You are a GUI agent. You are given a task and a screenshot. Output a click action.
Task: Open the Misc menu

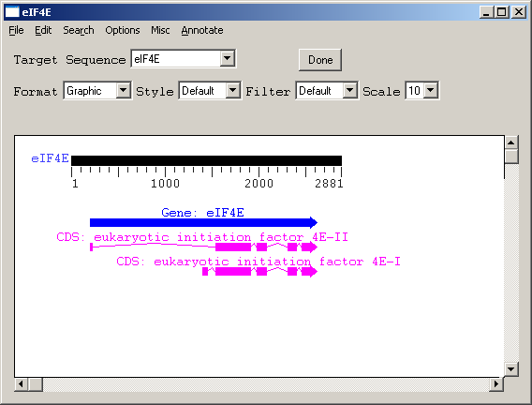pos(160,31)
